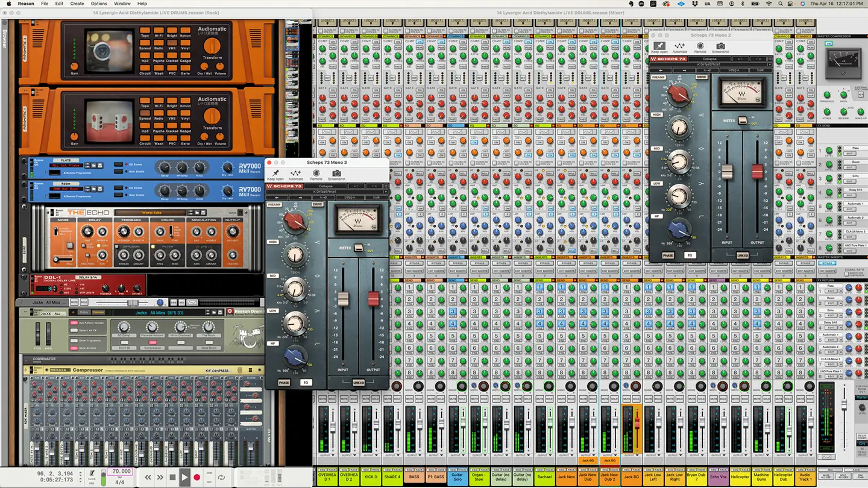Open the Window menu
Screen dimensions: 868x488
point(122,4)
